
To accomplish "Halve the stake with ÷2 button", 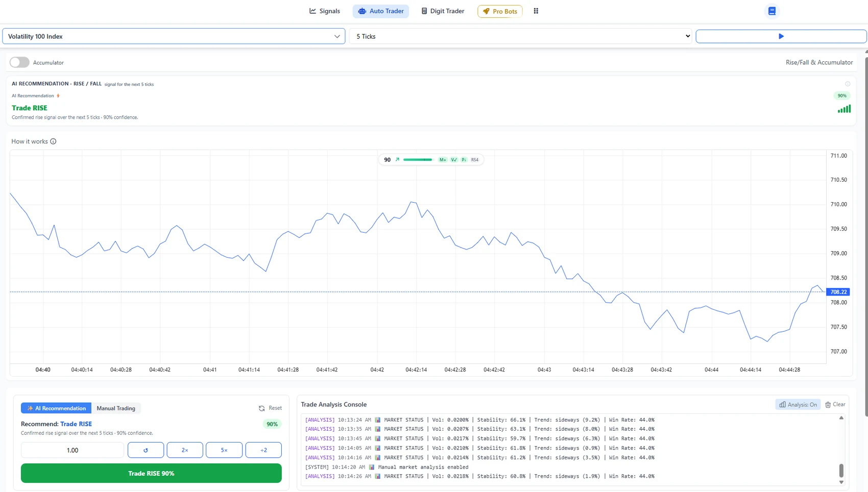I will pyautogui.click(x=263, y=450).
